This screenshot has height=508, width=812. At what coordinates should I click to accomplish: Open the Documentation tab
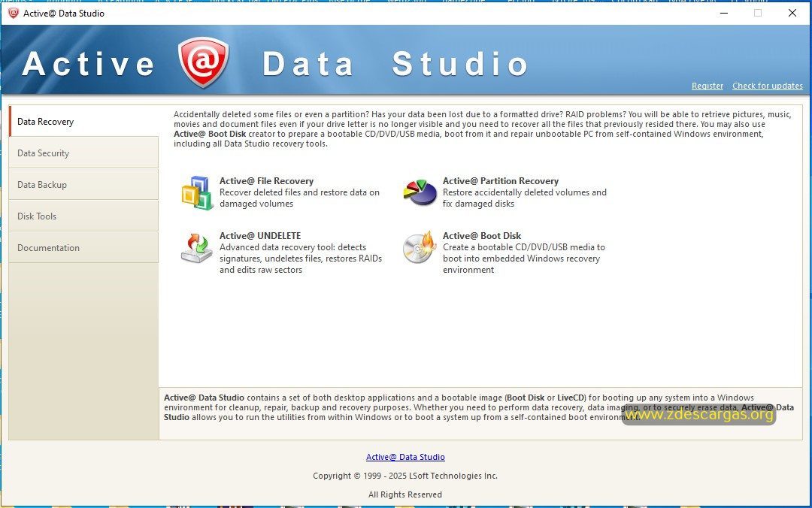pyautogui.click(x=84, y=247)
